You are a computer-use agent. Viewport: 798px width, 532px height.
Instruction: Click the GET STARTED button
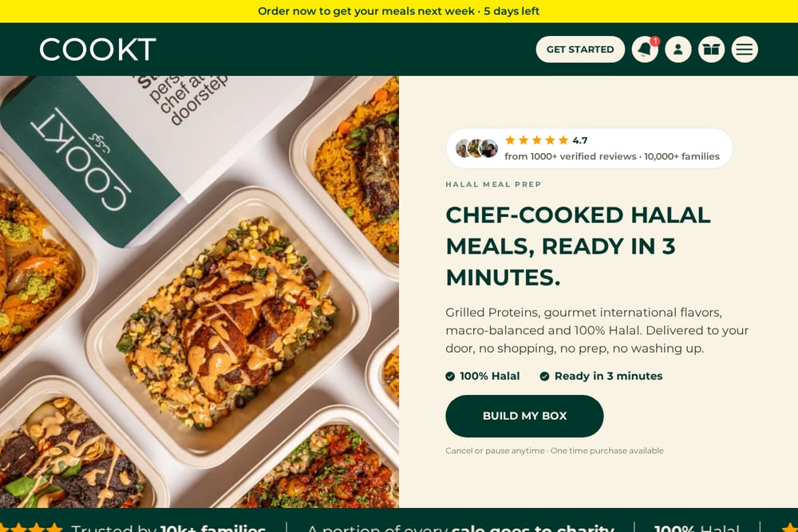pos(580,49)
